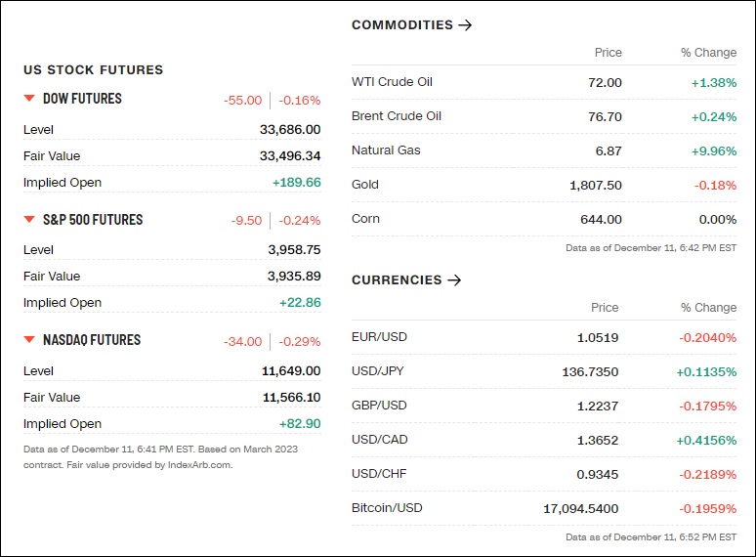
Task: Click the red down triangle beside Dow Futures
Action: [x=29, y=99]
